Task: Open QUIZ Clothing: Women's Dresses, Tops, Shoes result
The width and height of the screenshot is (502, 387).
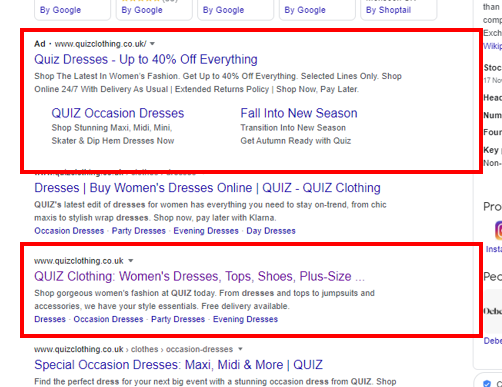Action: [x=199, y=276]
